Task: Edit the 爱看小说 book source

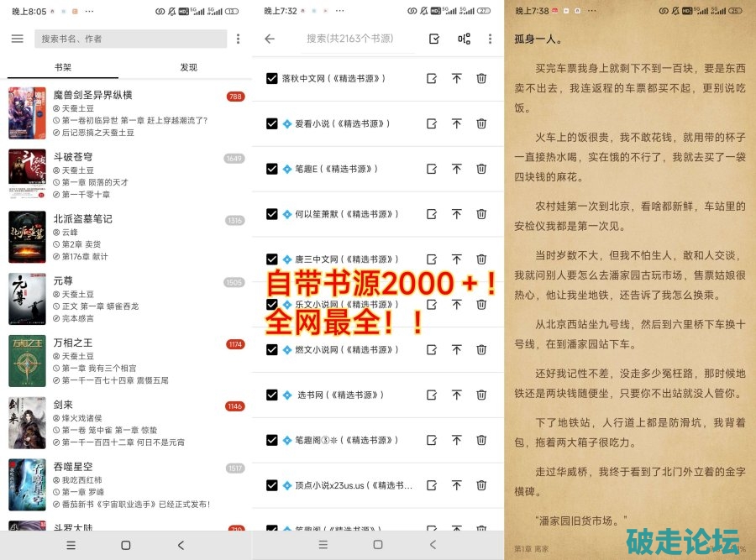Action: point(432,123)
